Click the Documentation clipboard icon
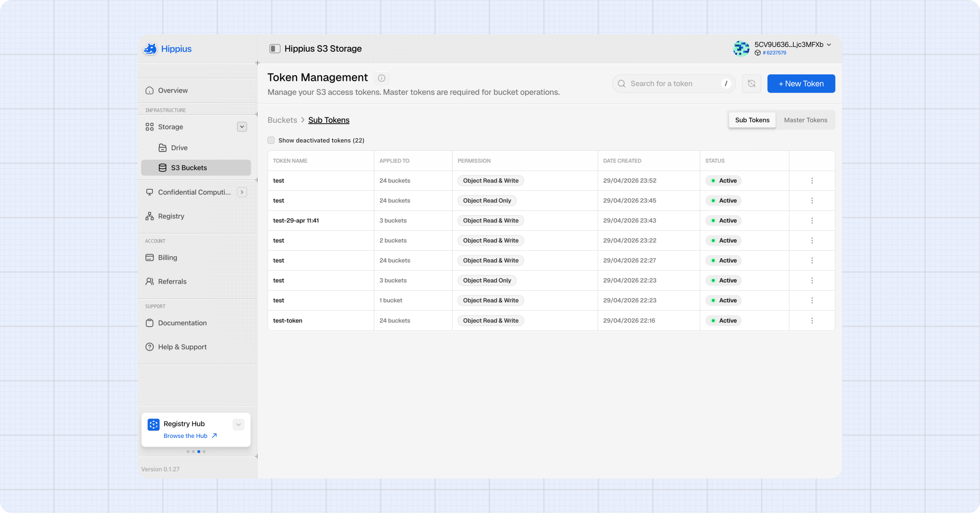Image resolution: width=980 pixels, height=513 pixels. tap(150, 323)
